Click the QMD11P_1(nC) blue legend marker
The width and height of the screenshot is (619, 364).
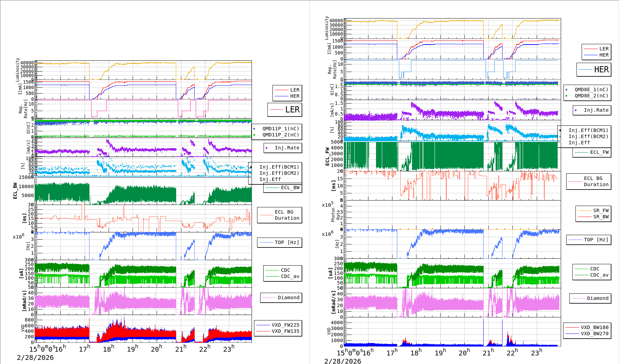254,129
